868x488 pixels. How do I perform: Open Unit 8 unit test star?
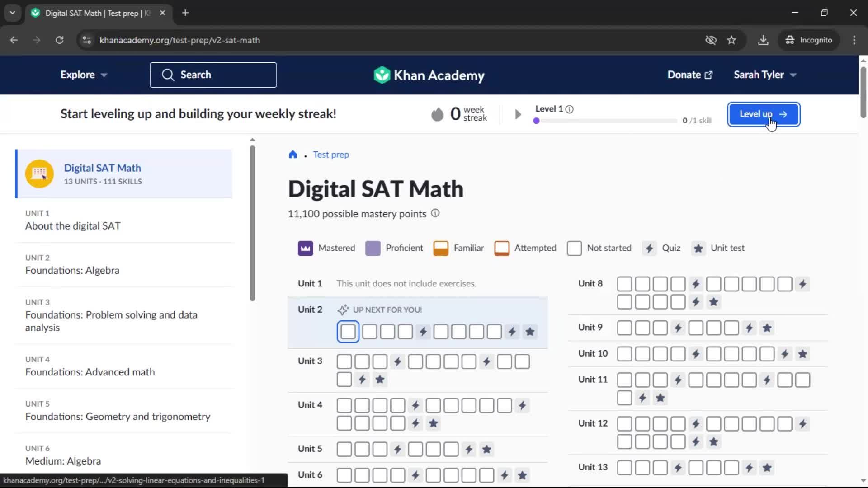click(714, 302)
